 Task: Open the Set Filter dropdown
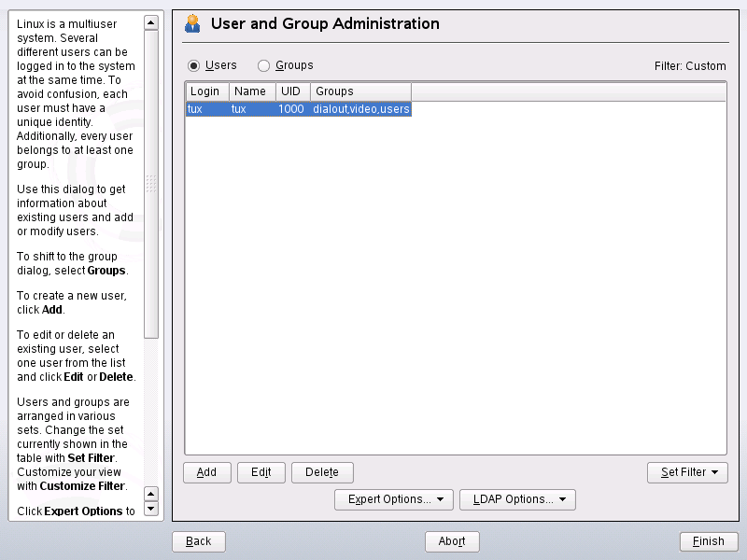687,472
